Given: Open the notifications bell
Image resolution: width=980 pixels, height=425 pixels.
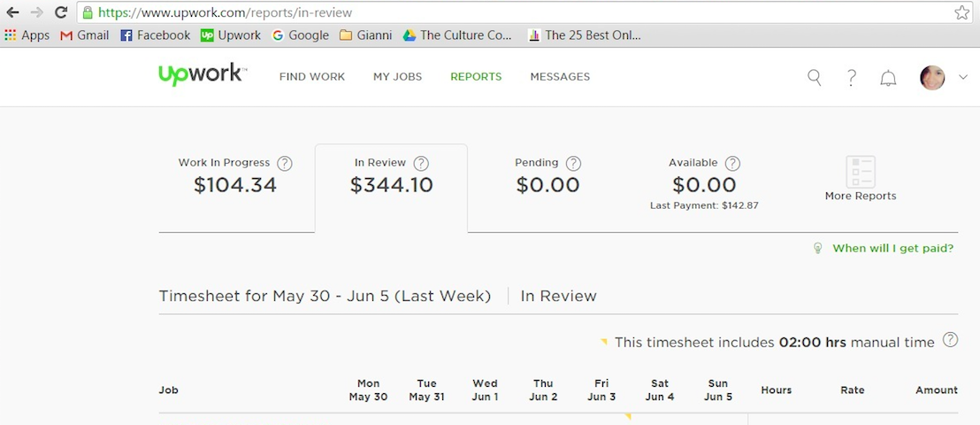Looking at the screenshot, I should coord(888,78).
